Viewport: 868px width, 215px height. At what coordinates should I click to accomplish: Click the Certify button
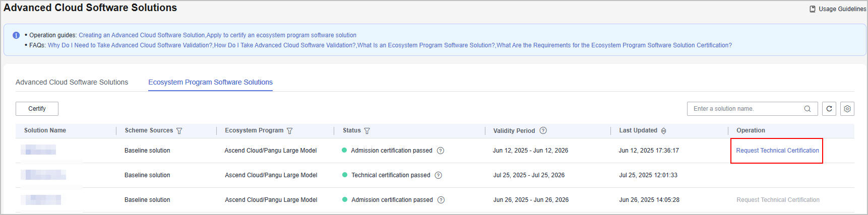37,109
